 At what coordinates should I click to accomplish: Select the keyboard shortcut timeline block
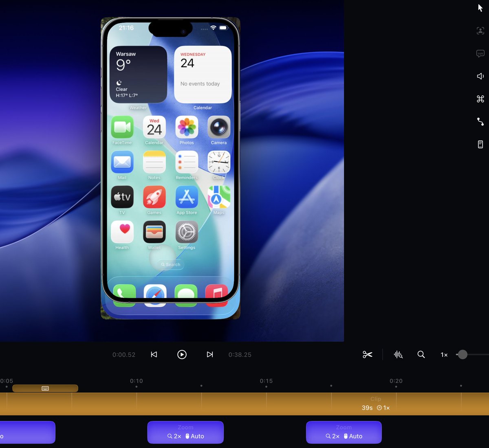click(45, 389)
